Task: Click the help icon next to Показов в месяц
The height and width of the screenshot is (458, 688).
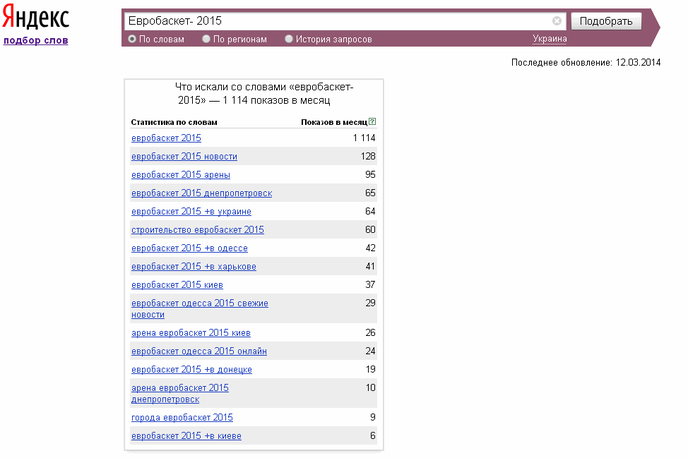Action: point(373,122)
